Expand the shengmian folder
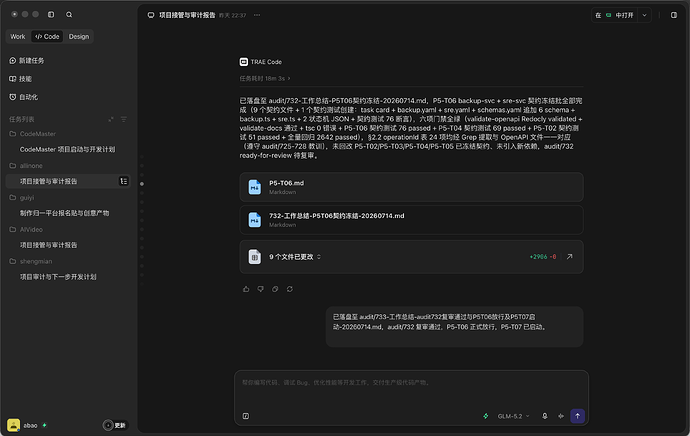This screenshot has height=436, width=690. [x=31, y=261]
